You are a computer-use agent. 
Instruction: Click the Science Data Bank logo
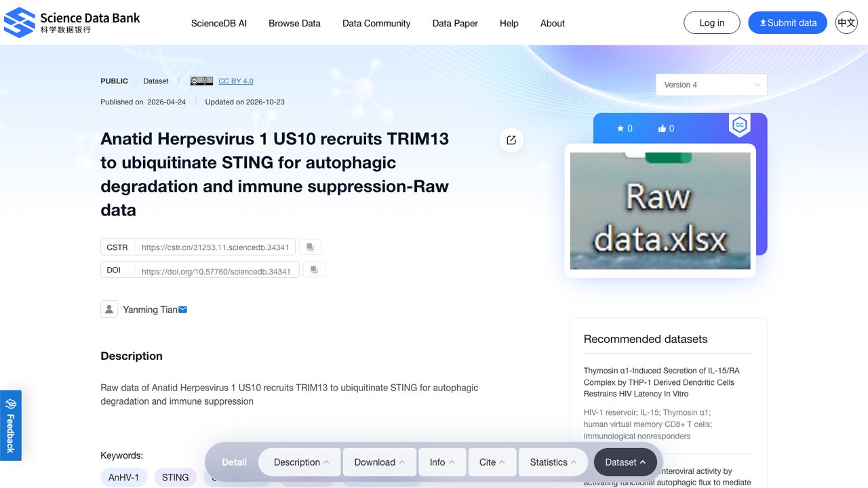pos(72,22)
